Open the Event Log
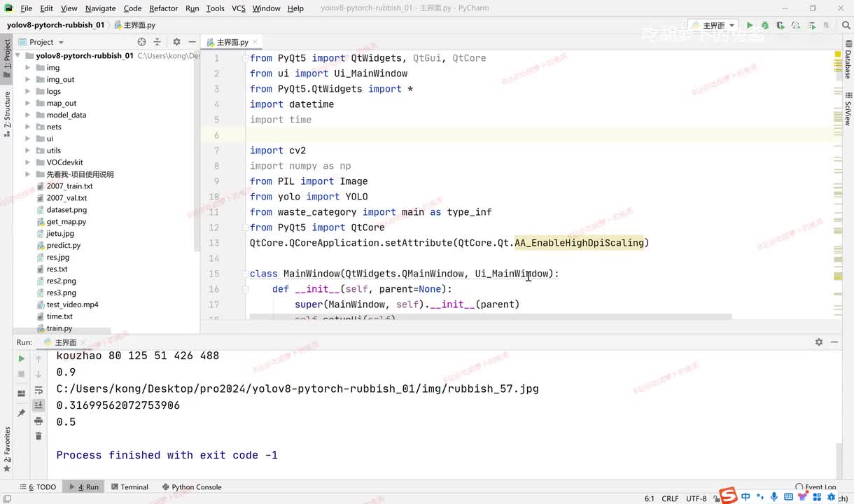The height and width of the screenshot is (504, 854). pyautogui.click(x=816, y=487)
